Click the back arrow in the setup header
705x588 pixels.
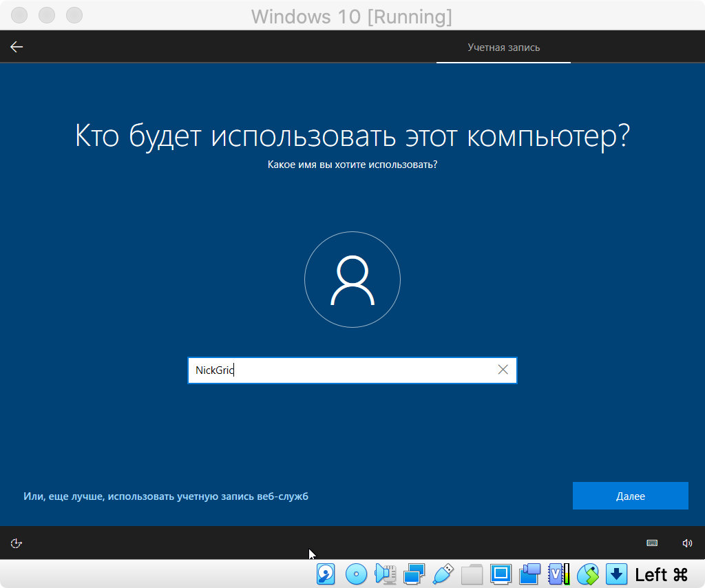pyautogui.click(x=17, y=47)
